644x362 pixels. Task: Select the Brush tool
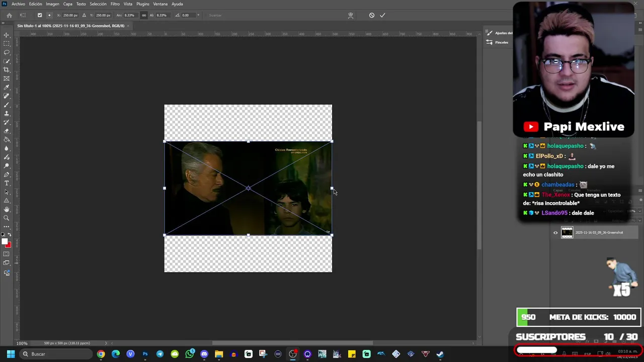coord(7,105)
